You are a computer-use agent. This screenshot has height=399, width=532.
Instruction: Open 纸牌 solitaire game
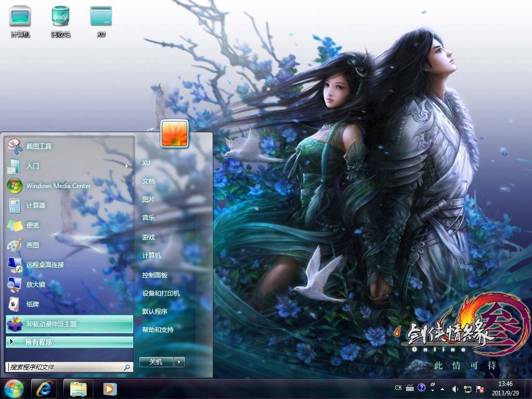[x=32, y=304]
